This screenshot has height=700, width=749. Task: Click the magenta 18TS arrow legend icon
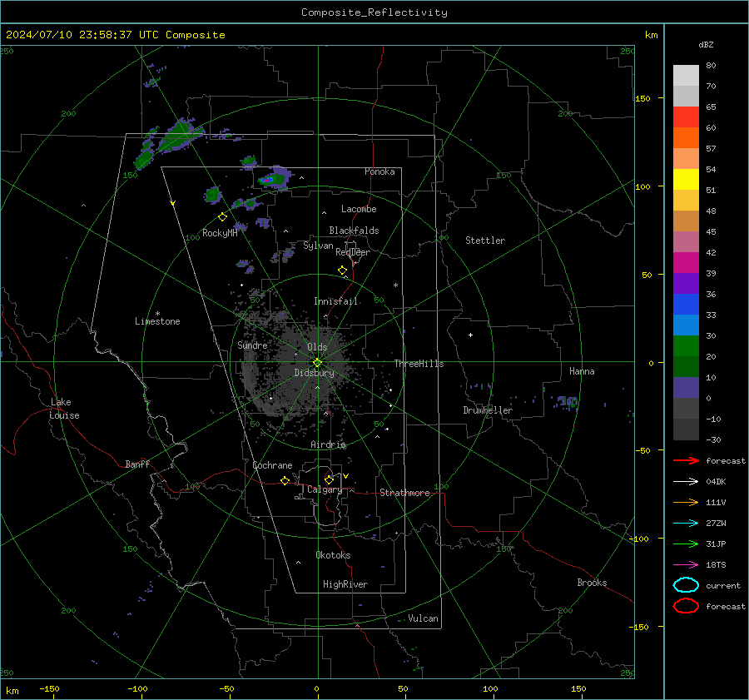pos(686,565)
